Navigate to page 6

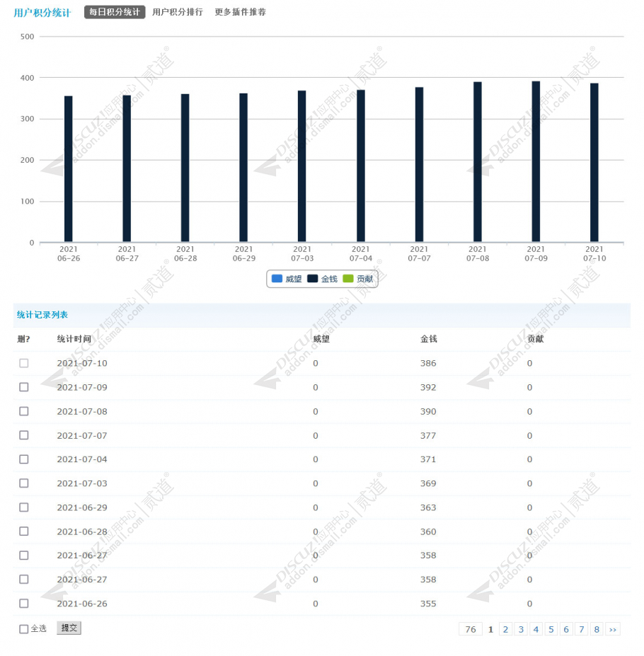tap(566, 629)
